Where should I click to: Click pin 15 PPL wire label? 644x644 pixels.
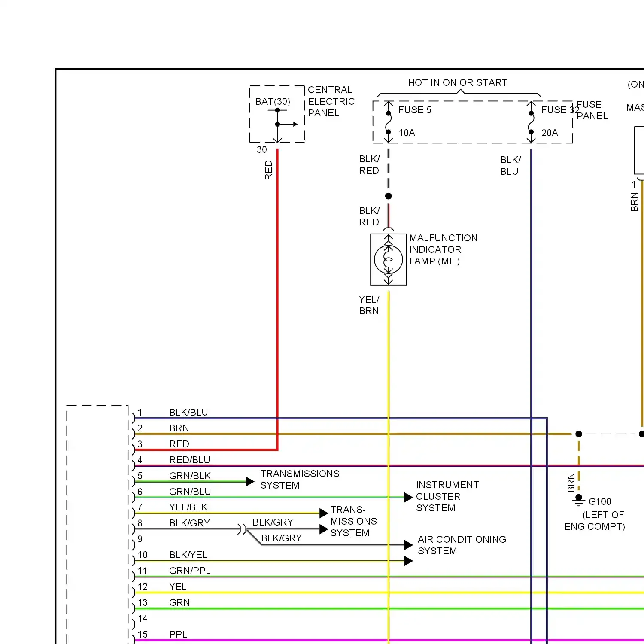point(178,634)
